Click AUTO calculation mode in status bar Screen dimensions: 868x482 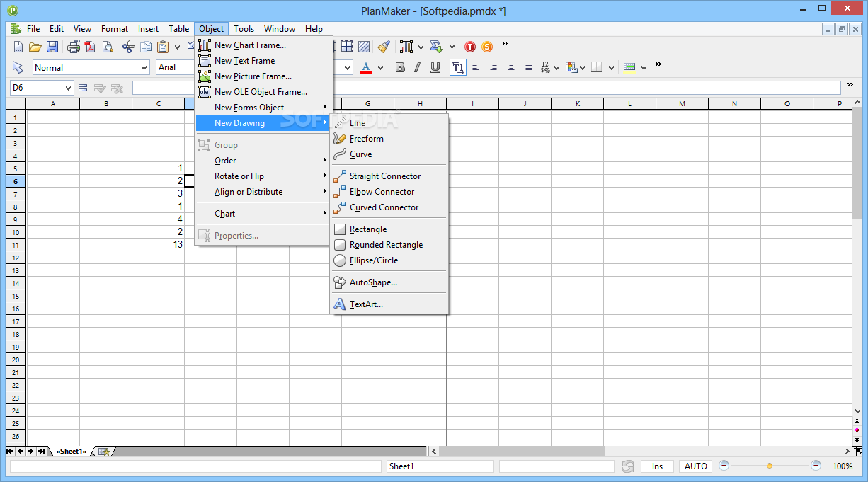point(695,466)
